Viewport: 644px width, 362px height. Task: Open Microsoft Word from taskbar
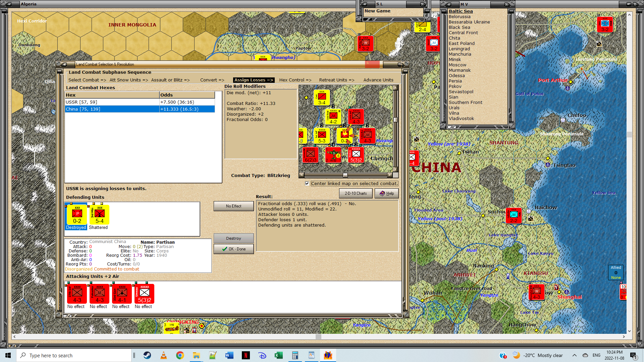pyautogui.click(x=229, y=355)
